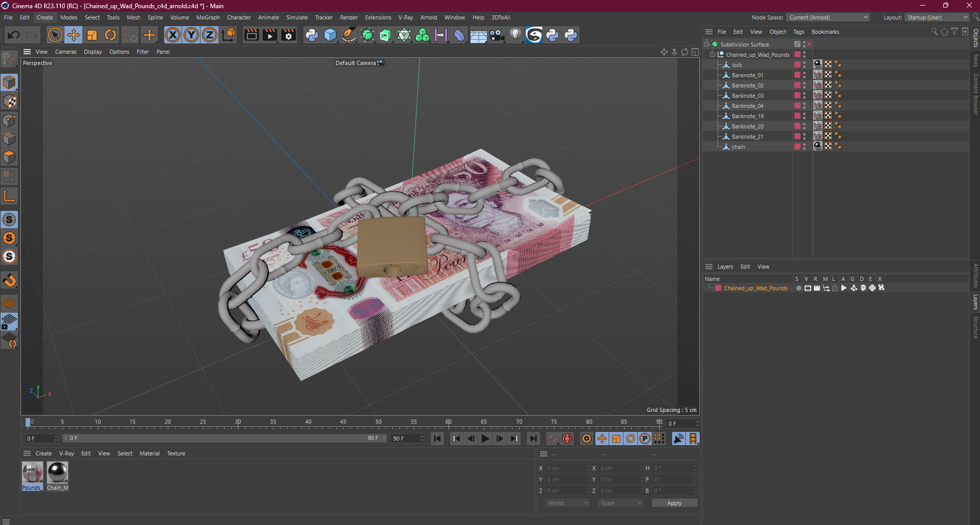Collapse the Subdivision Surface tree node

pos(707,44)
